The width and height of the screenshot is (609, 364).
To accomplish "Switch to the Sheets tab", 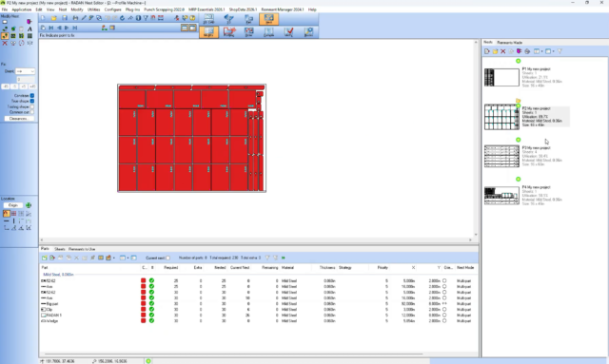I will [60, 249].
